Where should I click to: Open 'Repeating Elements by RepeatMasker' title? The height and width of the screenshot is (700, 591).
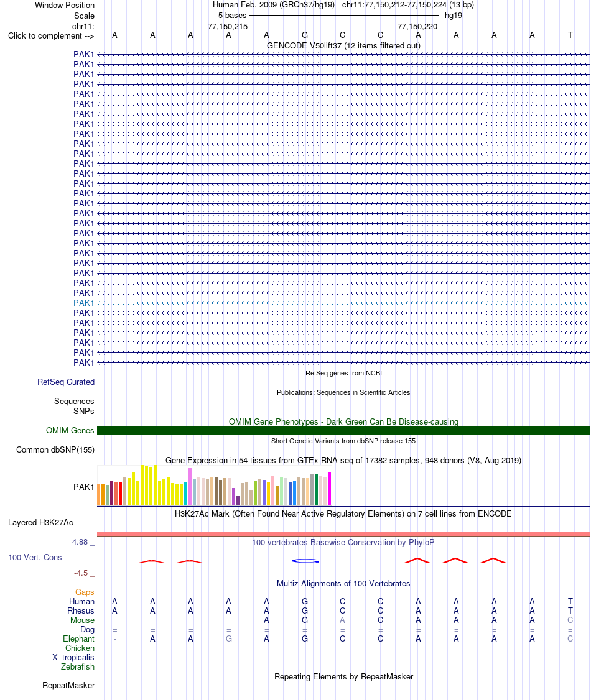point(343,677)
